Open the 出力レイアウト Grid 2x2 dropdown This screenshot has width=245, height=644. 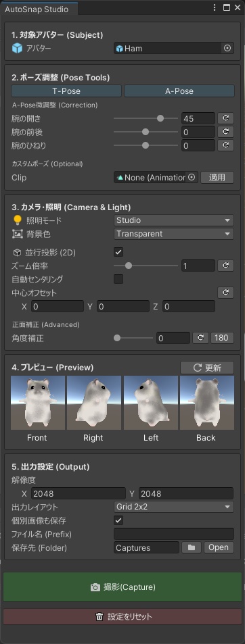[174, 507]
